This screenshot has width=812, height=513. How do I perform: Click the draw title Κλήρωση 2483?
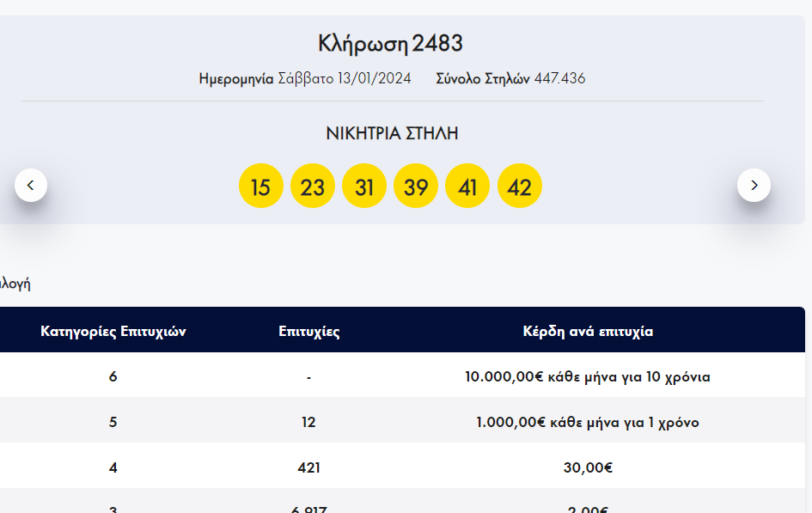pos(391,43)
